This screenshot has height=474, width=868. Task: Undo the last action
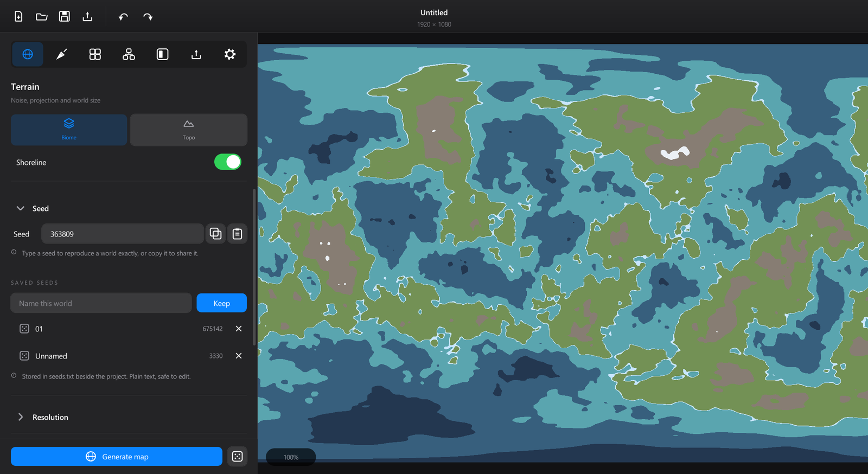coord(123,17)
